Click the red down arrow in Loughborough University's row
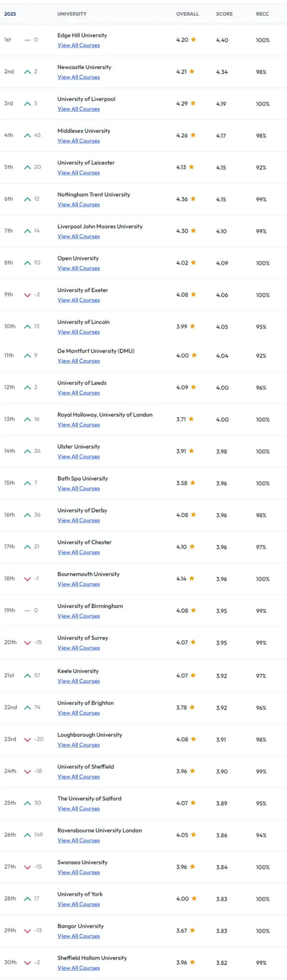The width and height of the screenshot is (287, 980). click(27, 739)
